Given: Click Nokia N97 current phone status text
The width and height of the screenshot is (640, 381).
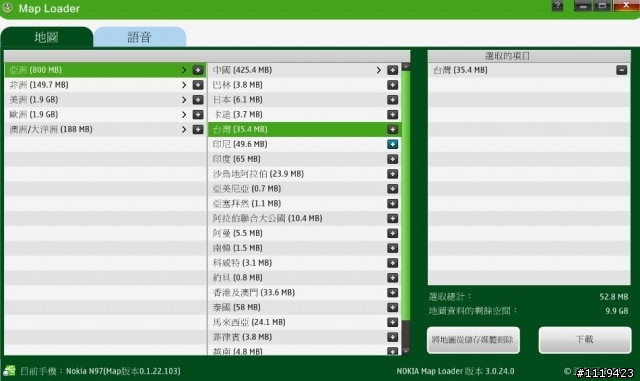Looking at the screenshot, I should pyautogui.click(x=100, y=371).
